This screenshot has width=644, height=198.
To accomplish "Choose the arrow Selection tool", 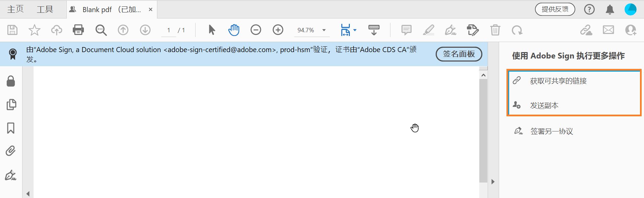I will pos(212,30).
